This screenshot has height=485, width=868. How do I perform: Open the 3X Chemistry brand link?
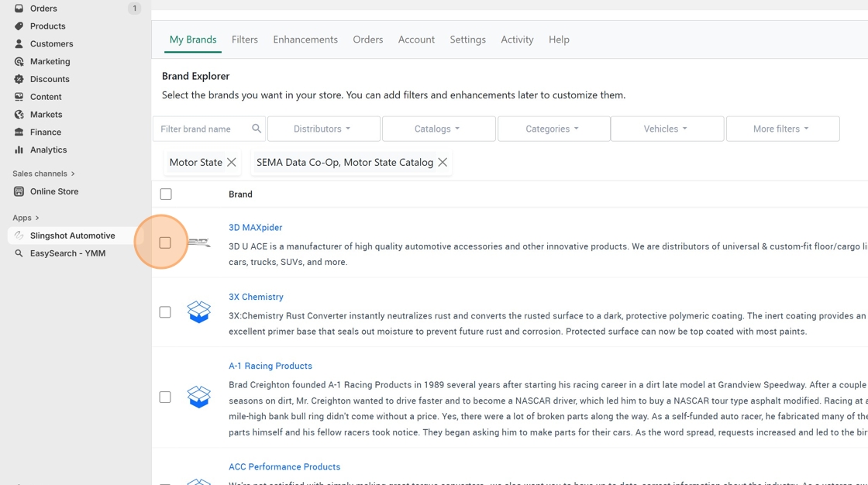click(256, 297)
